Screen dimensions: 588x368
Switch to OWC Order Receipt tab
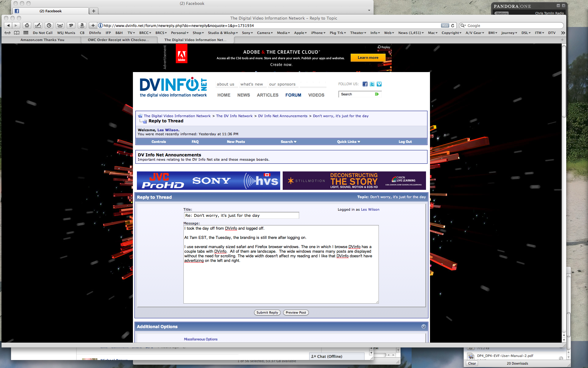click(x=119, y=40)
